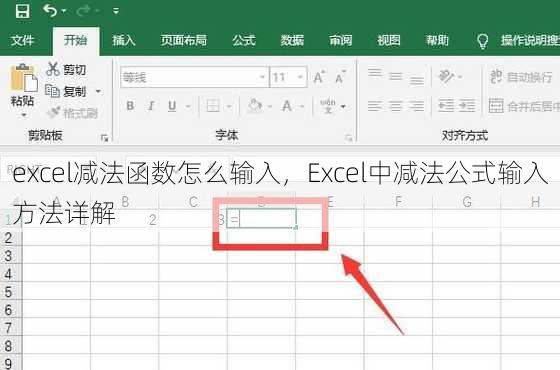Open the Customize Quick Access Toolbar dropdown
This screenshot has height=370, width=560.
tap(116, 11)
